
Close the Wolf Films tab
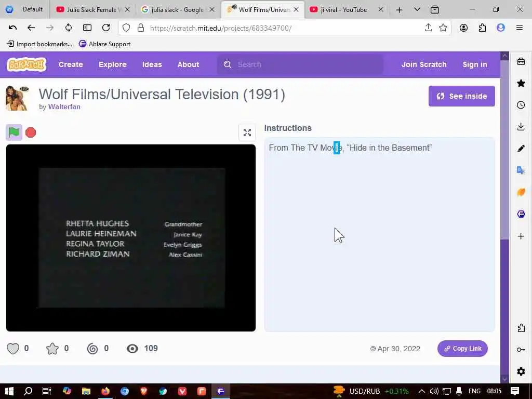coord(296,9)
